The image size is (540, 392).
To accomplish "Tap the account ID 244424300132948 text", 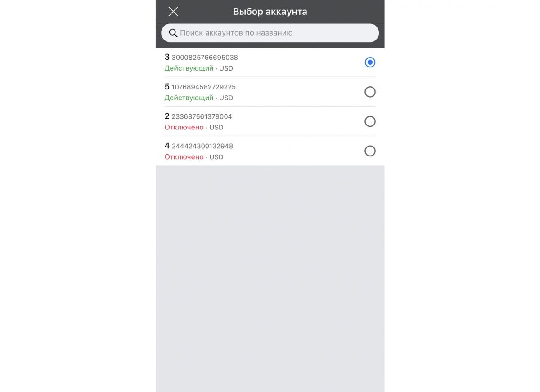I will coord(202,146).
